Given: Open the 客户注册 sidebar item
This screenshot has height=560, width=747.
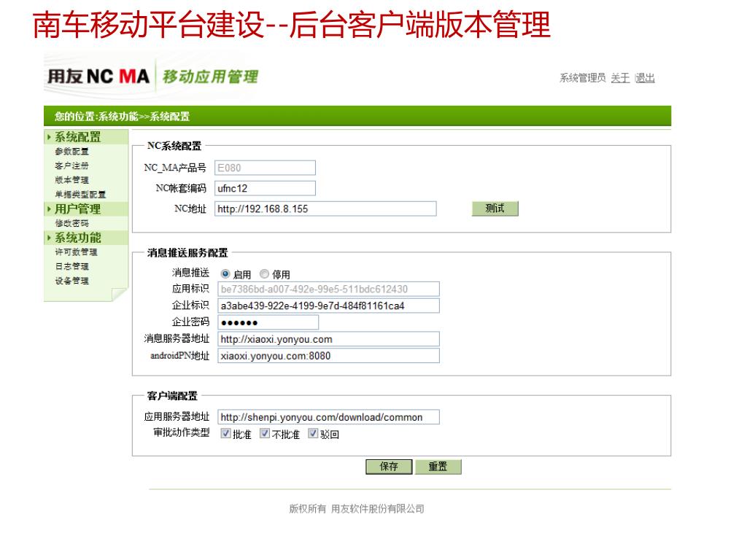Looking at the screenshot, I should tap(72, 166).
